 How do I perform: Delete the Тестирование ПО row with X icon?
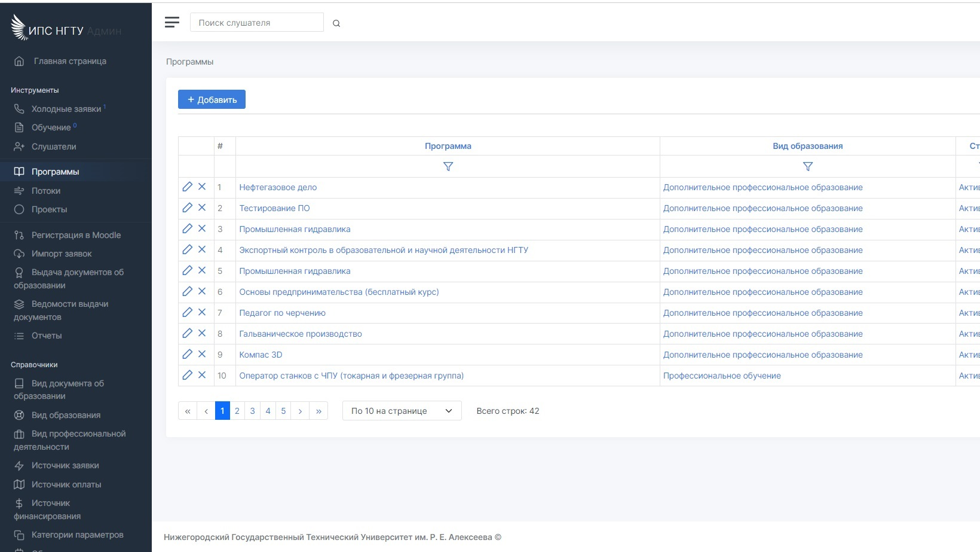pyautogui.click(x=202, y=208)
